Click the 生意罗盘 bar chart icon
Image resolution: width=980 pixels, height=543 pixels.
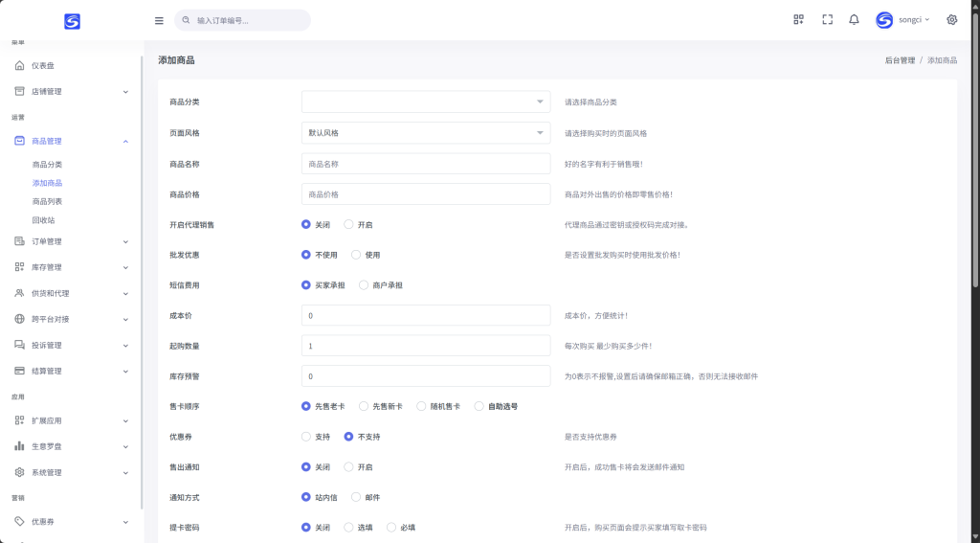19,446
